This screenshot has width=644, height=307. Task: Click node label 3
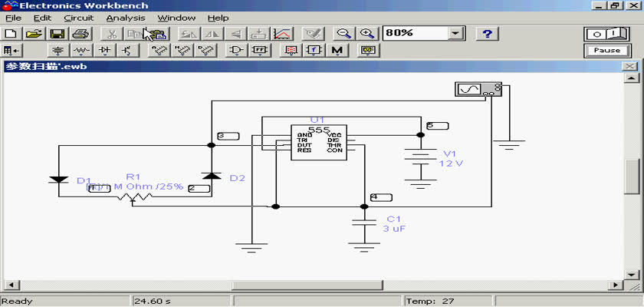228,136
